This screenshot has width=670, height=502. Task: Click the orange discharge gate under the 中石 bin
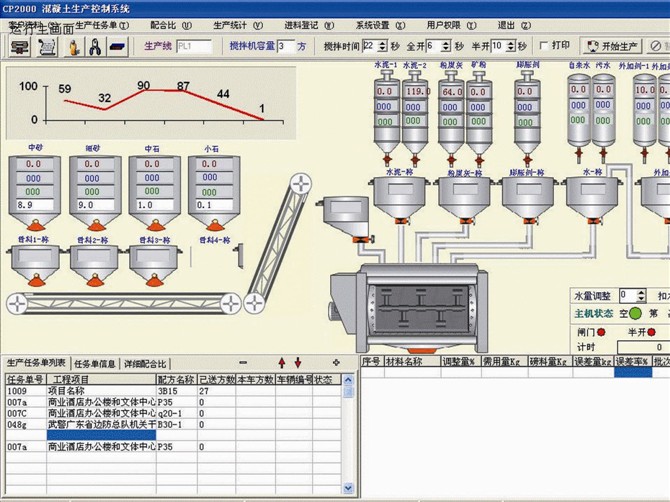click(155, 225)
